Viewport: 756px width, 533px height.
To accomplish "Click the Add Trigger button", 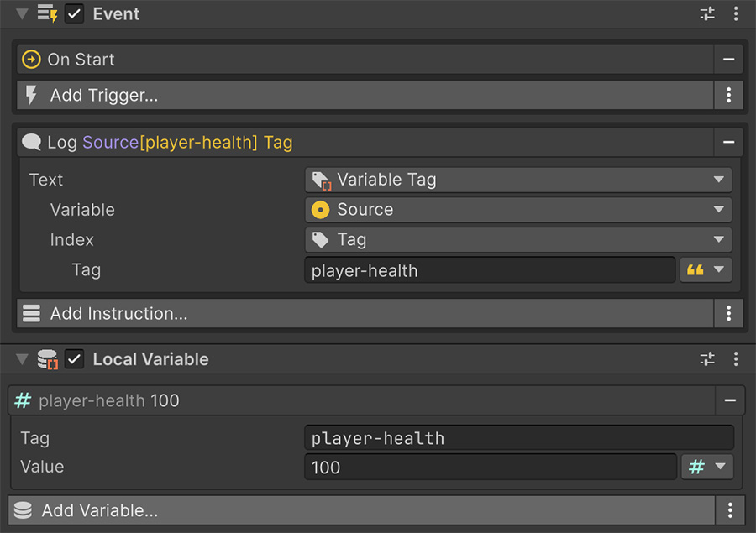I will click(x=365, y=96).
